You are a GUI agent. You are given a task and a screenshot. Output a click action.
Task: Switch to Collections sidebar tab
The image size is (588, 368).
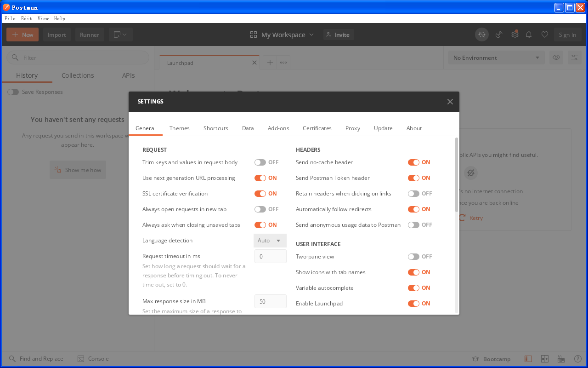pos(78,75)
